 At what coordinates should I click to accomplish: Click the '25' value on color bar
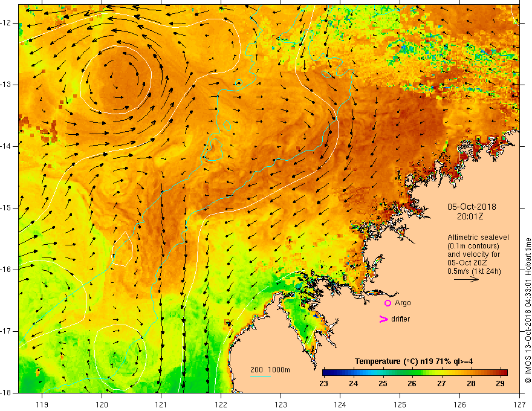383,384
